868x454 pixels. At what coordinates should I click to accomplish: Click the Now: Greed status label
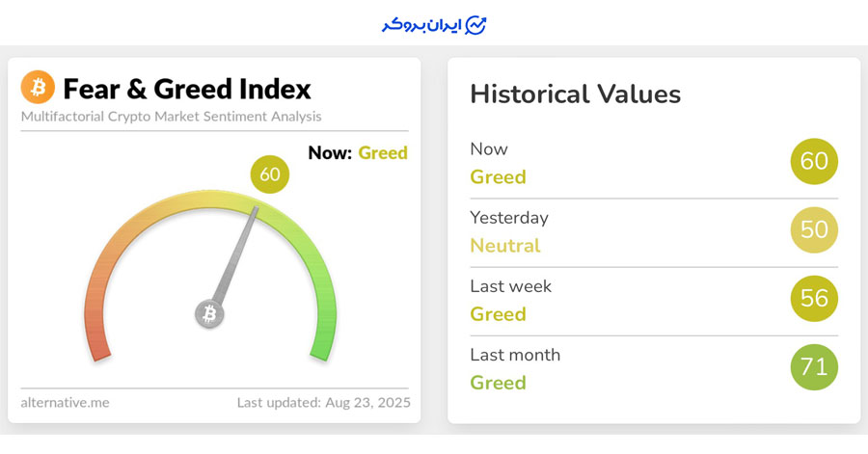[x=358, y=152]
